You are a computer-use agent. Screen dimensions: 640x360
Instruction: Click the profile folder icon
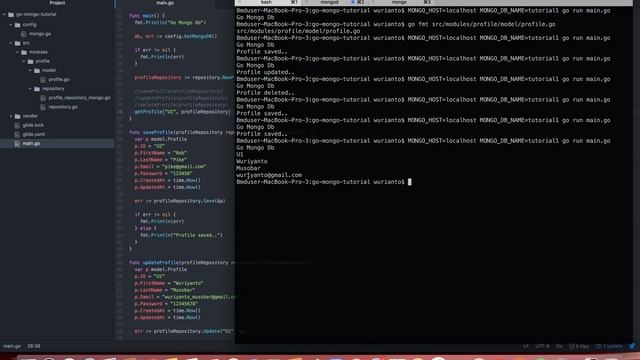31,61
